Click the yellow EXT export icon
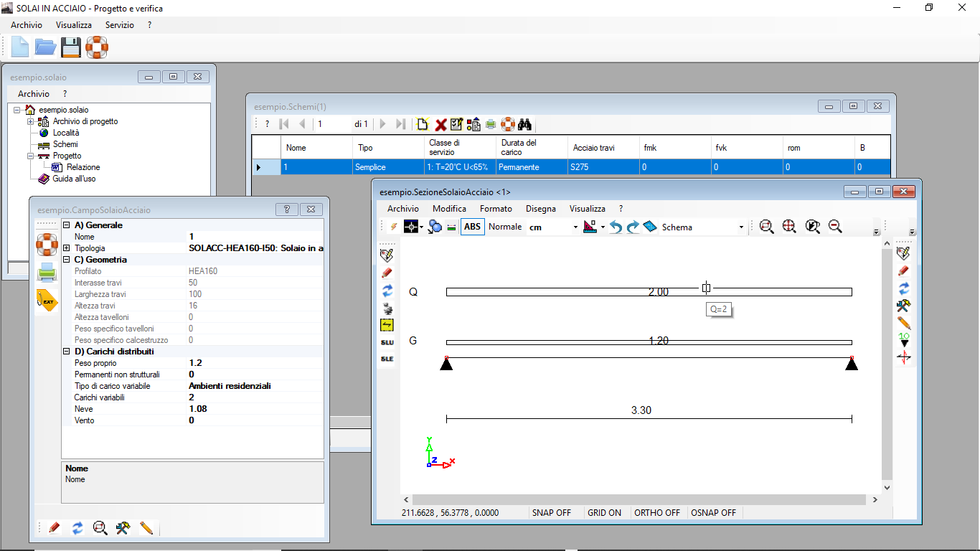 click(47, 301)
